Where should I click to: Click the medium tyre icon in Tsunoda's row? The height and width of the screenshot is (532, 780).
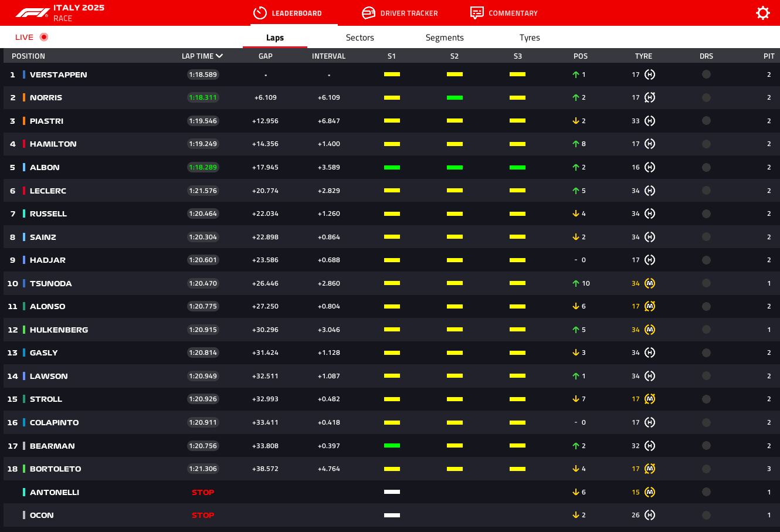click(x=650, y=283)
